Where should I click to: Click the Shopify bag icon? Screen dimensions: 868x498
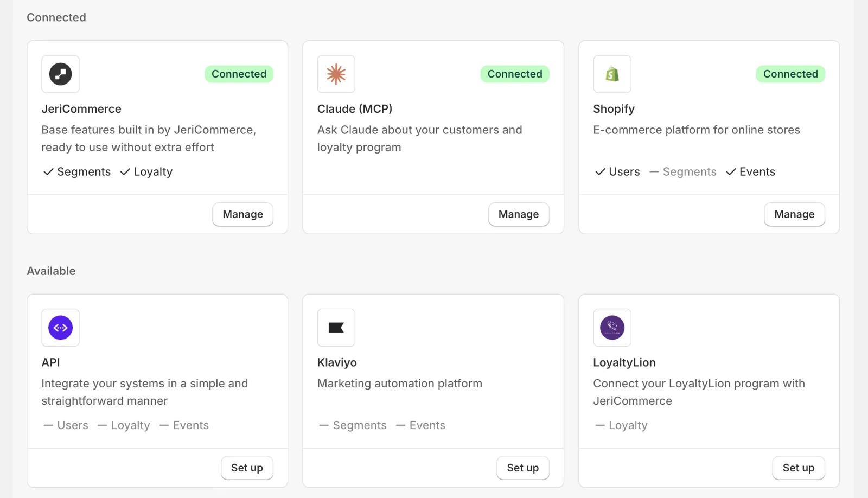[612, 74]
